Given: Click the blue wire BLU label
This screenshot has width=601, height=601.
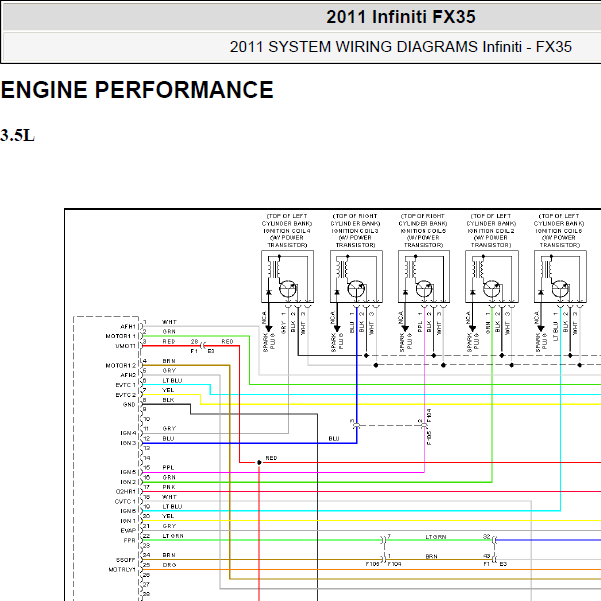Looking at the screenshot, I should [x=334, y=438].
